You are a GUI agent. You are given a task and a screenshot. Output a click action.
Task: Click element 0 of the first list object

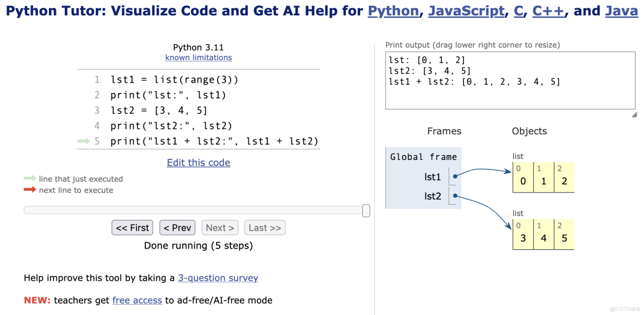pyautogui.click(x=522, y=177)
